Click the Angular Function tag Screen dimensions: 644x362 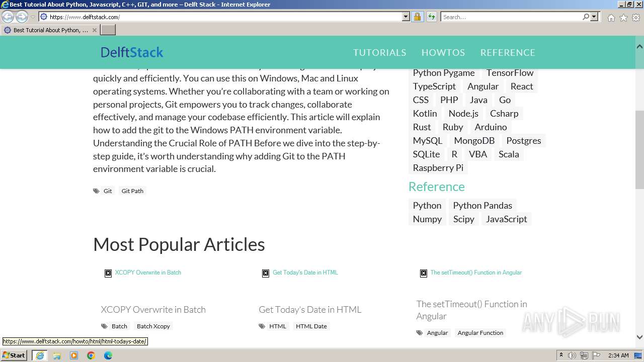coord(480,333)
